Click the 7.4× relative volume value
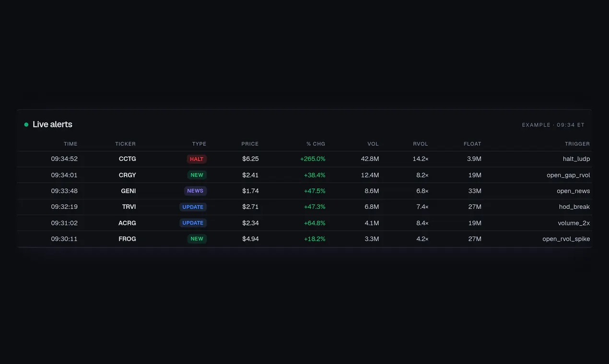Viewport: 609px width, 364px height. click(422, 207)
